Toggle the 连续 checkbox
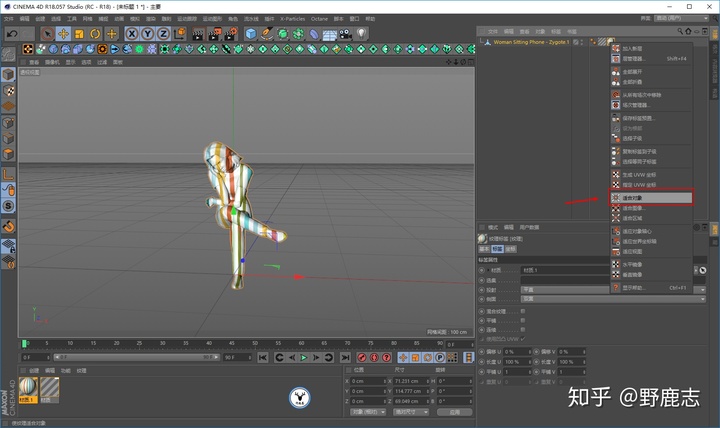The image size is (720, 428). [523, 330]
